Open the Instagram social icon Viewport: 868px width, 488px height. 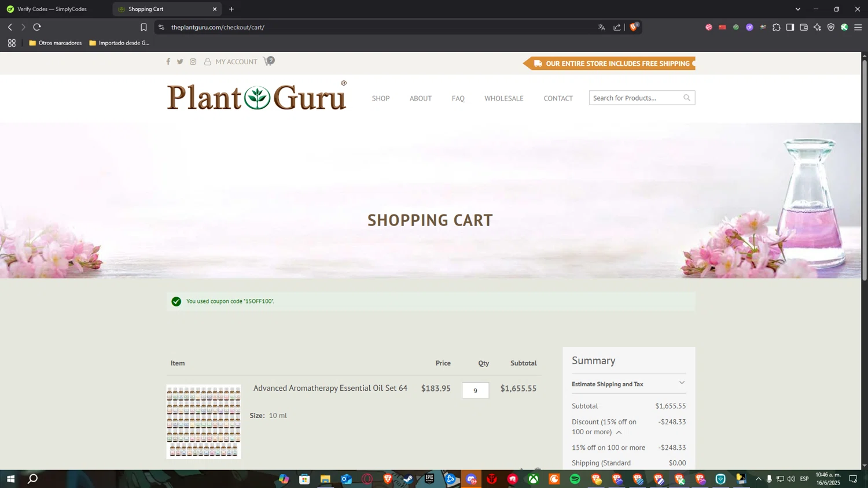pyautogui.click(x=193, y=61)
